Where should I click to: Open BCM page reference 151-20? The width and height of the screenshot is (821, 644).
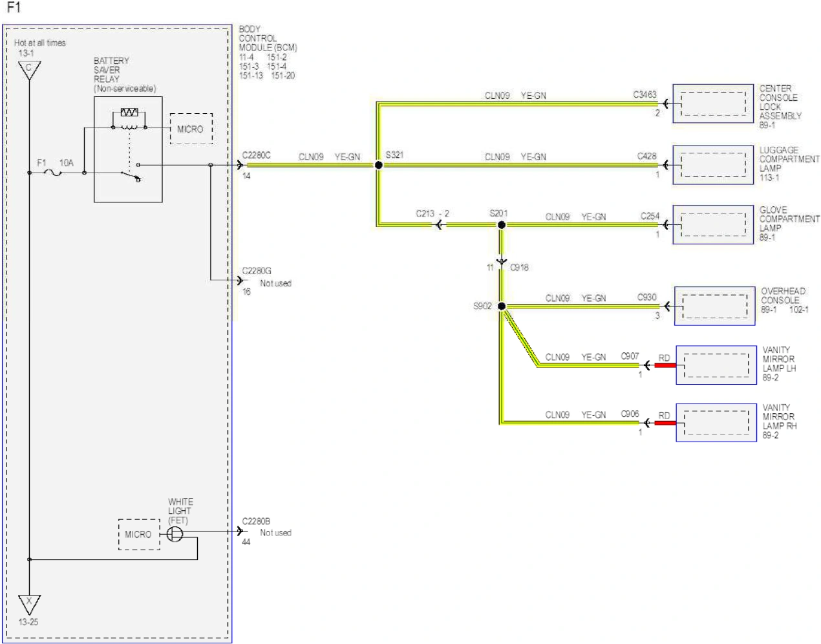tap(283, 76)
